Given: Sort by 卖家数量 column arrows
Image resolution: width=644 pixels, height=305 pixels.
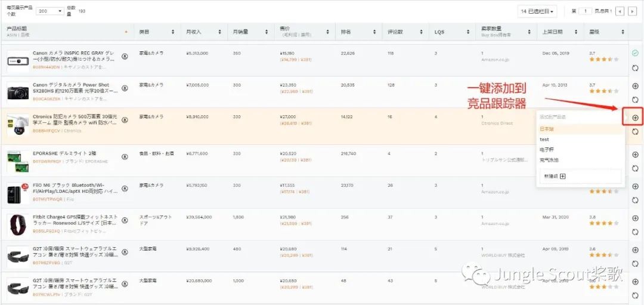Looking at the screenshot, I should pos(529,32).
